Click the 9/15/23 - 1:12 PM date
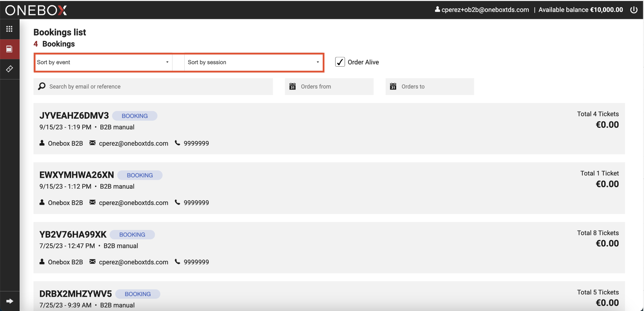The height and width of the screenshot is (311, 644). [65, 186]
